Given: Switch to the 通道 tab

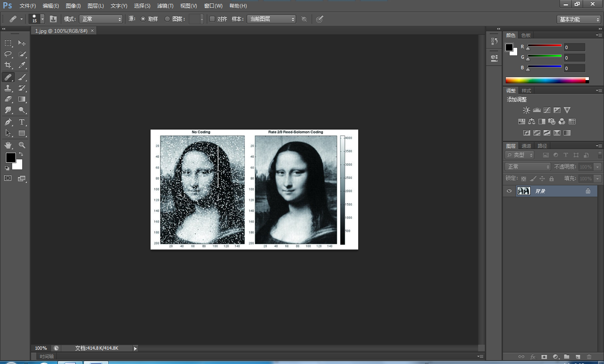Looking at the screenshot, I should coord(526,146).
